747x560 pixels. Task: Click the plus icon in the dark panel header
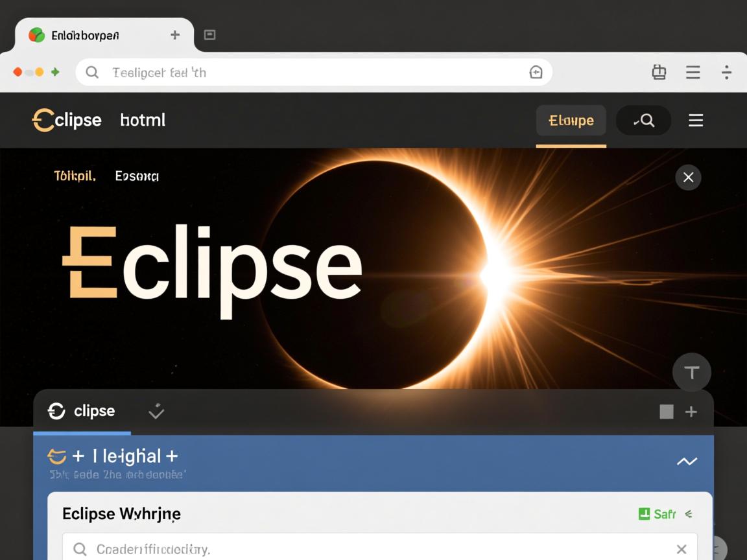pyautogui.click(x=691, y=411)
